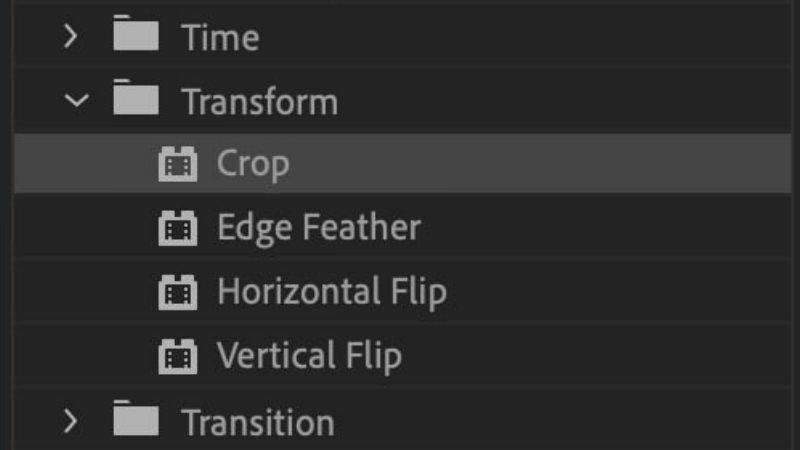Click the Crop effect's filmstrip icon

(178, 164)
